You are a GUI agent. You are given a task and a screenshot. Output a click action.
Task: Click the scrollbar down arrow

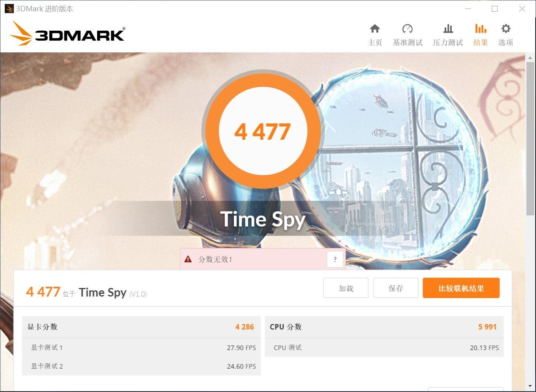(530, 386)
